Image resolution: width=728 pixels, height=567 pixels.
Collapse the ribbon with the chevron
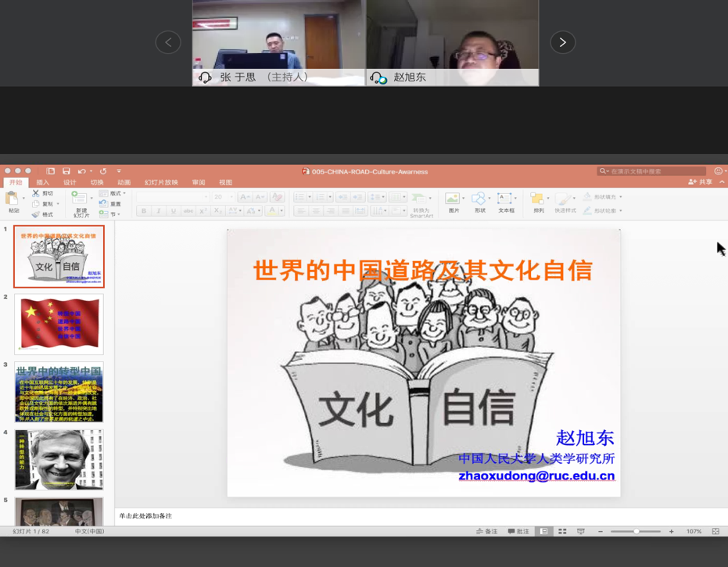click(x=722, y=182)
